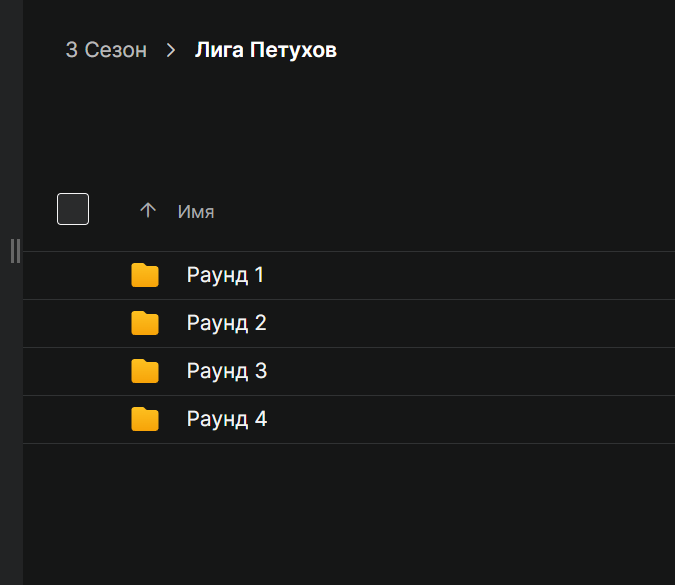Click the Раунд 3 folder icon
The width and height of the screenshot is (675, 585).
pos(145,371)
